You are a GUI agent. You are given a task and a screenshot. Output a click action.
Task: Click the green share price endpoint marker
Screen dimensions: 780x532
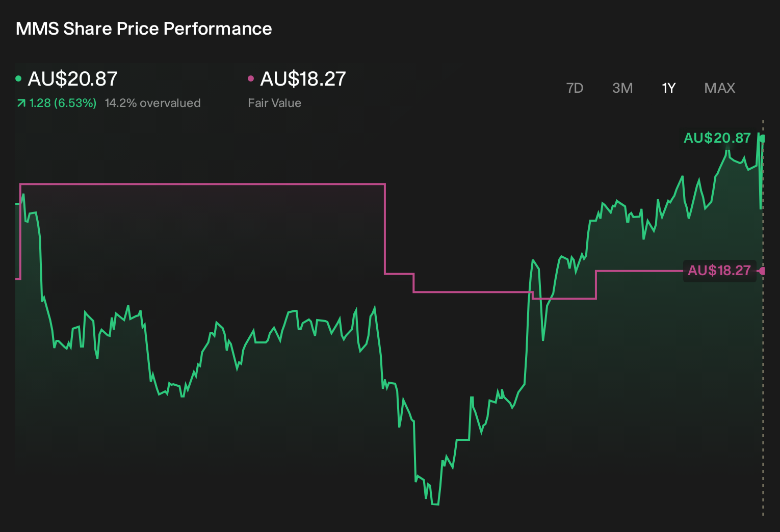pos(762,139)
